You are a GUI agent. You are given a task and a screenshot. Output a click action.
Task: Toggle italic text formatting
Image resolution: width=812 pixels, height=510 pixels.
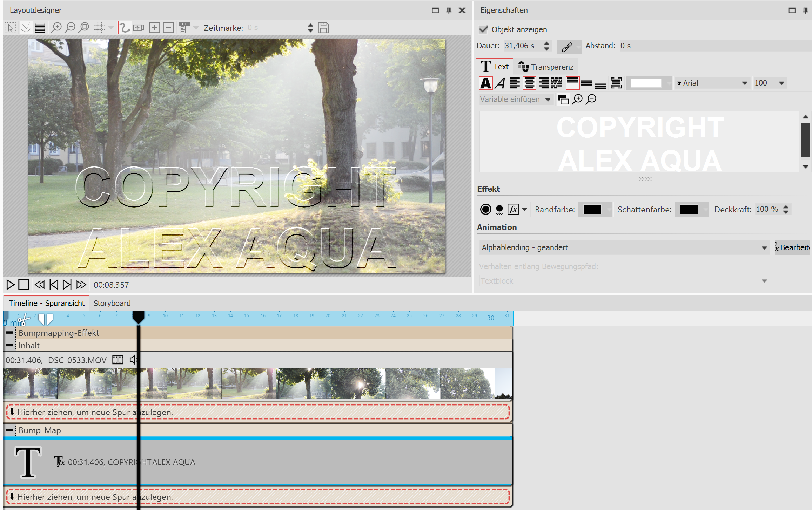pyautogui.click(x=500, y=83)
